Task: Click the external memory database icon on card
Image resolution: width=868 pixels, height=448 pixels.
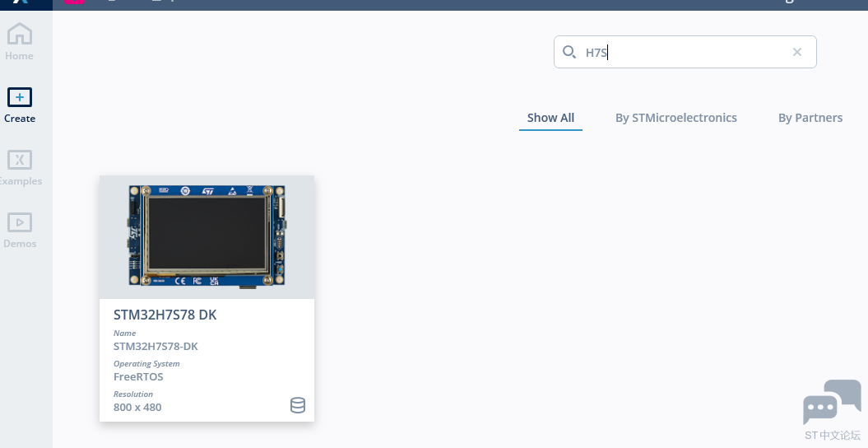Action: 298,405
